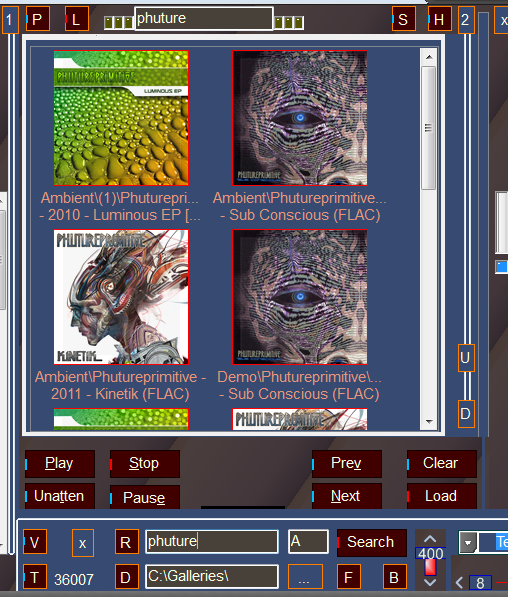Open the Luminous EP album cover thumbnail
This screenshot has height=597, width=508.
tap(121, 118)
